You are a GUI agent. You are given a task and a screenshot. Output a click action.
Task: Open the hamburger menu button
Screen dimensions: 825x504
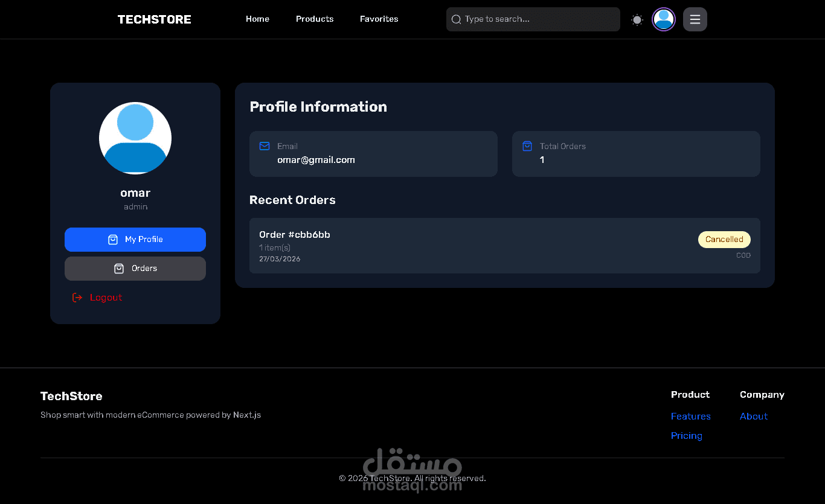tap(695, 19)
